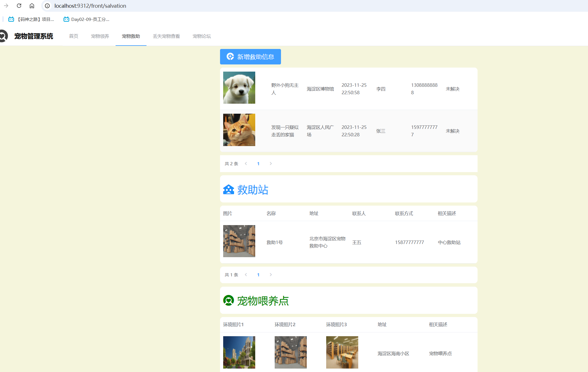
Task: Click the forward navigation arrow
Action: [x=6, y=6]
